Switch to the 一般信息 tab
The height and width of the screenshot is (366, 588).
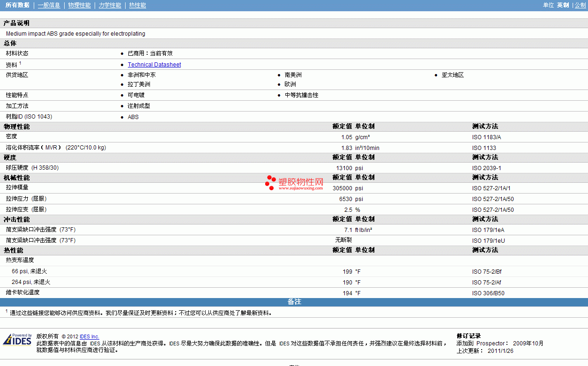pos(49,5)
